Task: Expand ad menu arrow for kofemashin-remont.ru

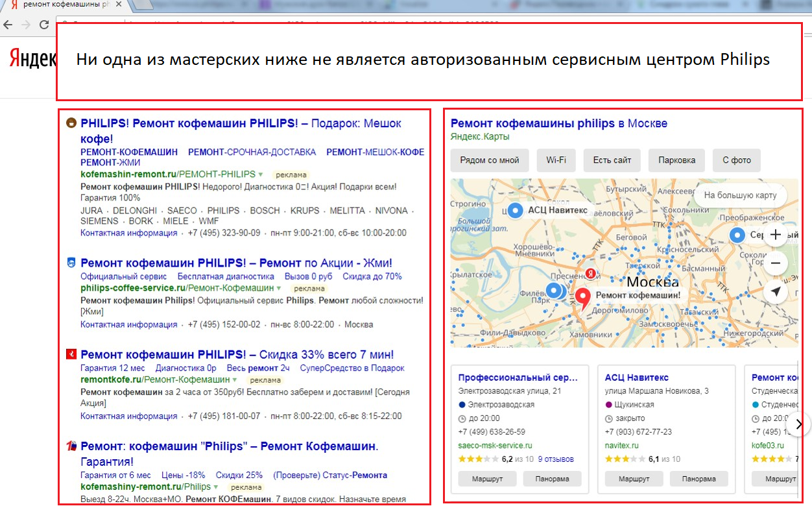Action: coord(261,175)
